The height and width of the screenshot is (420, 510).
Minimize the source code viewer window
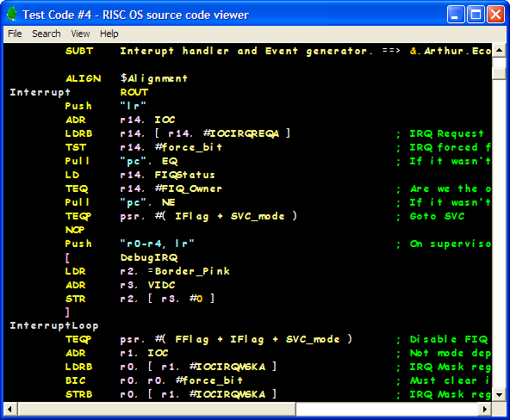click(456, 15)
